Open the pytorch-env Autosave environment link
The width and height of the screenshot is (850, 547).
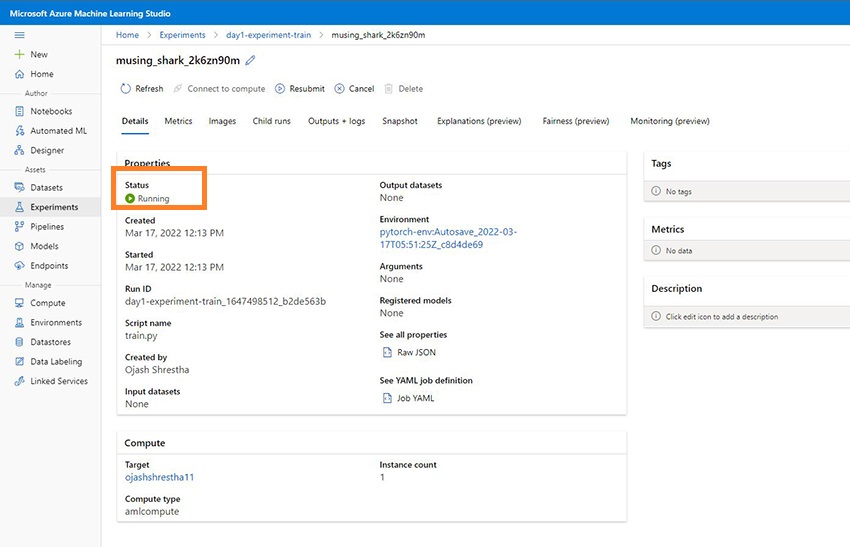pyautogui.click(x=448, y=238)
